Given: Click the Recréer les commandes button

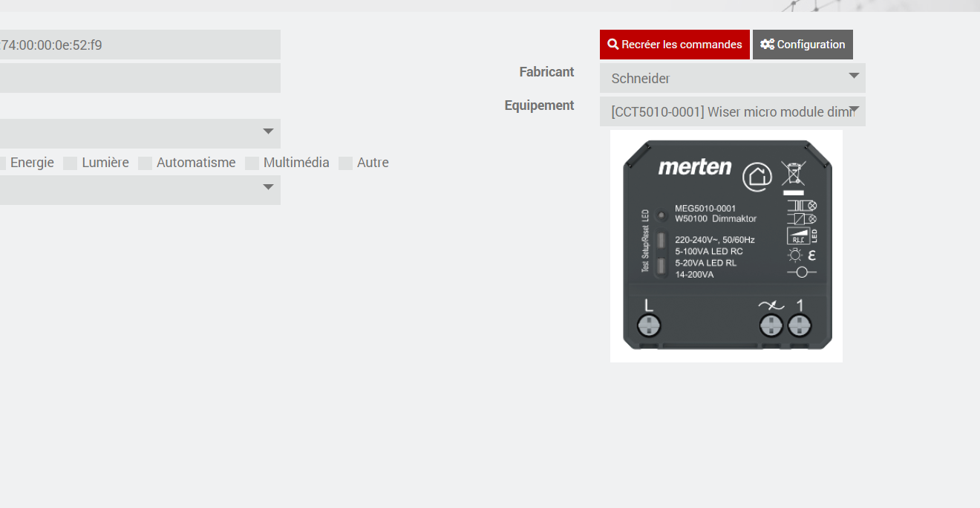Looking at the screenshot, I should 674,45.
